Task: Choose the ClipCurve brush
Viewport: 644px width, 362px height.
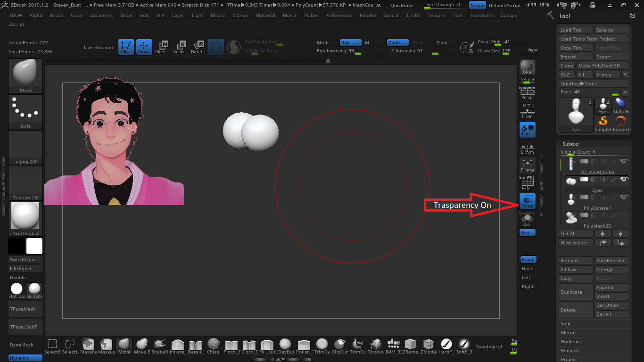Action: (x=340, y=346)
